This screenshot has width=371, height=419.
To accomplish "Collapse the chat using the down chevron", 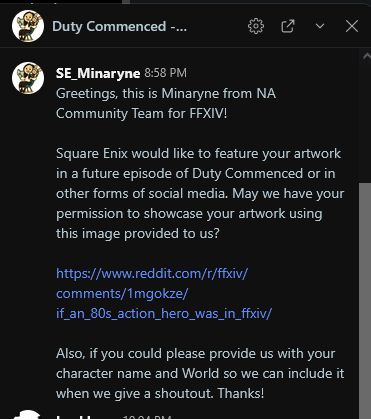I will point(320,26).
